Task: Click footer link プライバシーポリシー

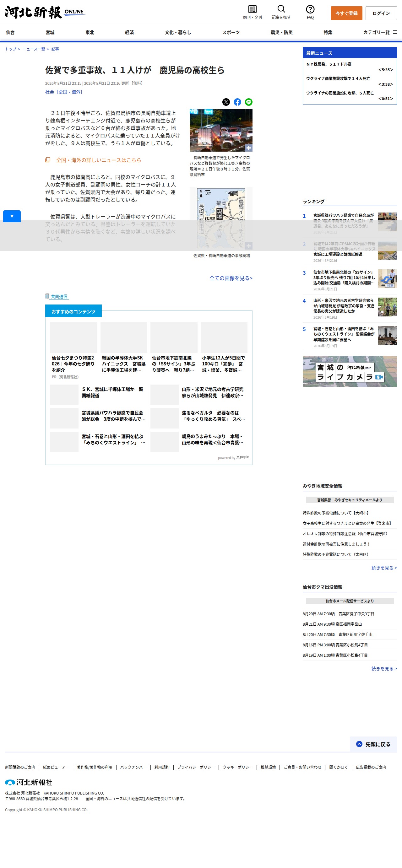Action: coord(196,767)
